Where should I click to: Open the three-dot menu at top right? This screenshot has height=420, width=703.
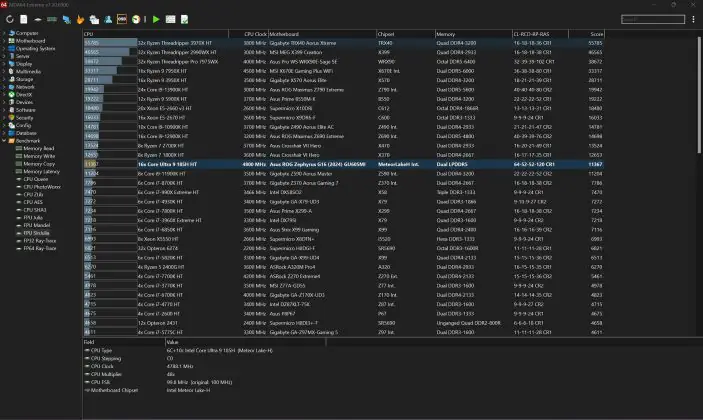(x=694, y=19)
